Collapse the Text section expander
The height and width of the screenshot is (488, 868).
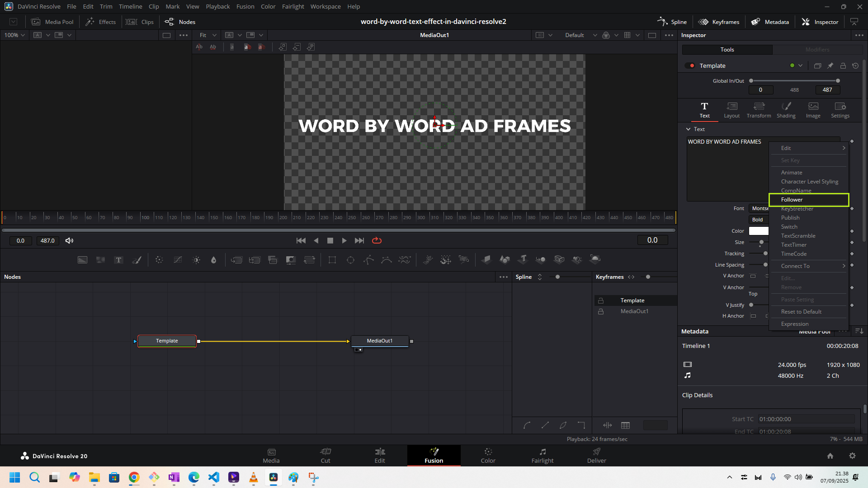[x=688, y=129]
